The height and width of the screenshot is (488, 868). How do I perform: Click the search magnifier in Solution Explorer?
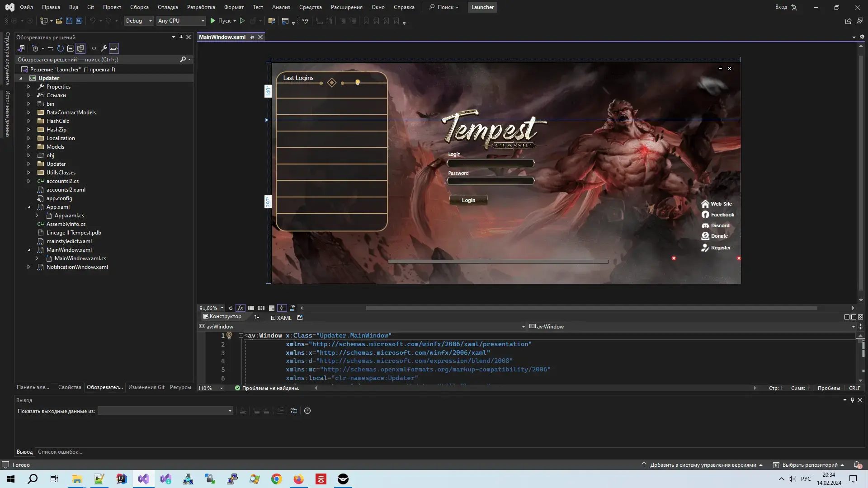point(183,60)
